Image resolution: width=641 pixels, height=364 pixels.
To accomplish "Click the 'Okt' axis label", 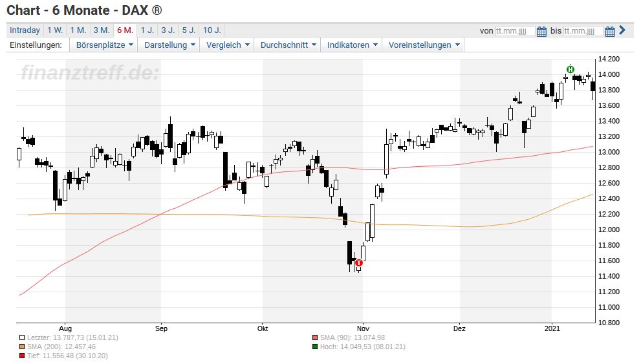I will pos(263,328).
